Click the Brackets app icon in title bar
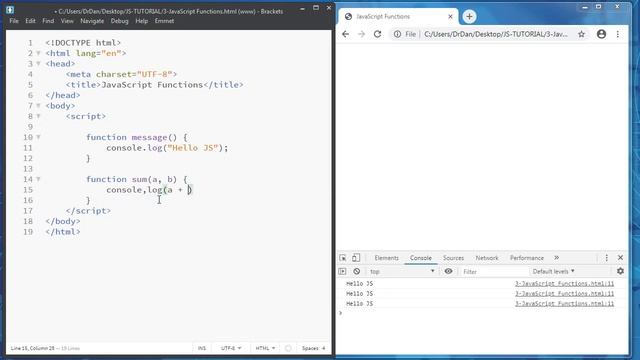This screenshot has width=640, height=360. click(10, 9)
